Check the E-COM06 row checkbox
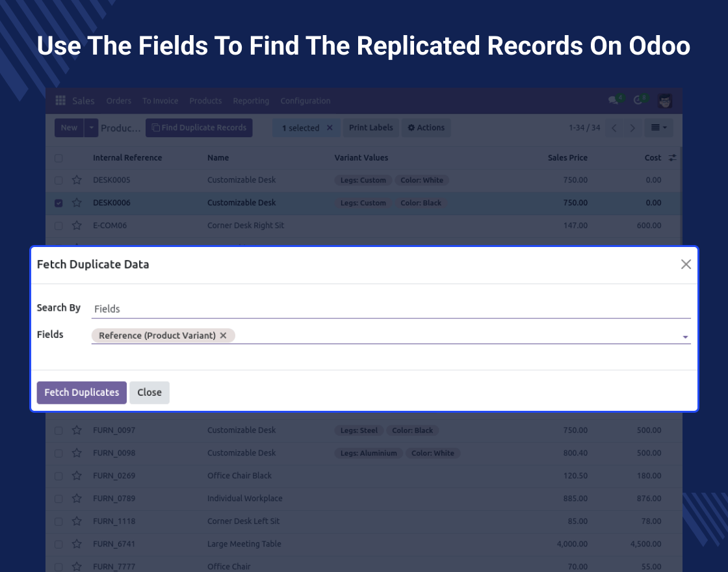Viewport: 728px width, 572px height. [x=58, y=226]
